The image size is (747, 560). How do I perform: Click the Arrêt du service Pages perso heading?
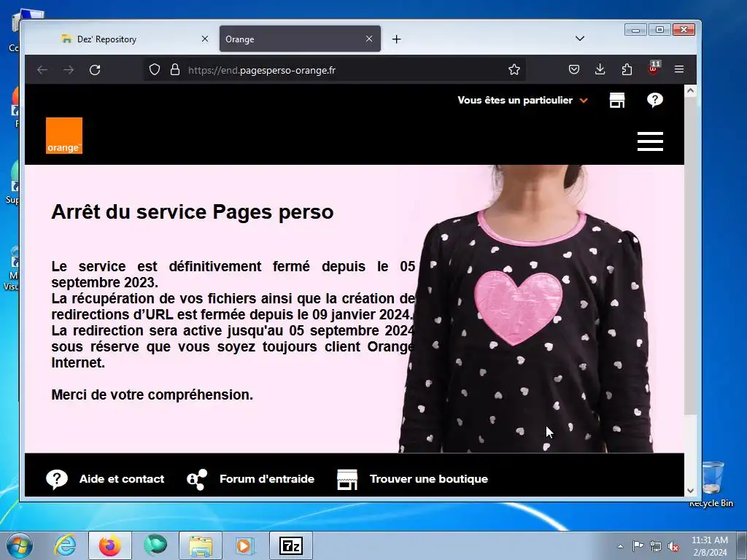(x=193, y=212)
